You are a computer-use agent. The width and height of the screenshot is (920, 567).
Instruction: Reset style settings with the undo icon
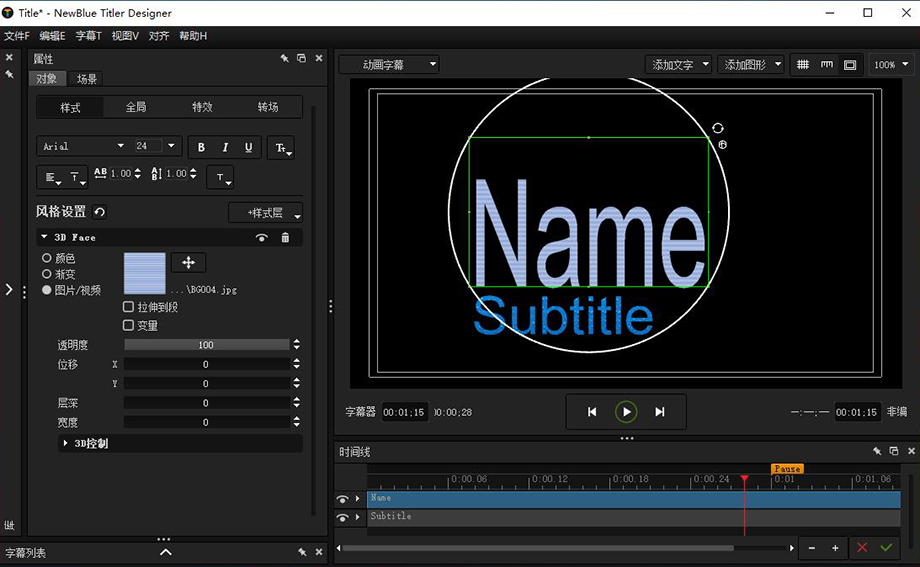pyautogui.click(x=100, y=212)
